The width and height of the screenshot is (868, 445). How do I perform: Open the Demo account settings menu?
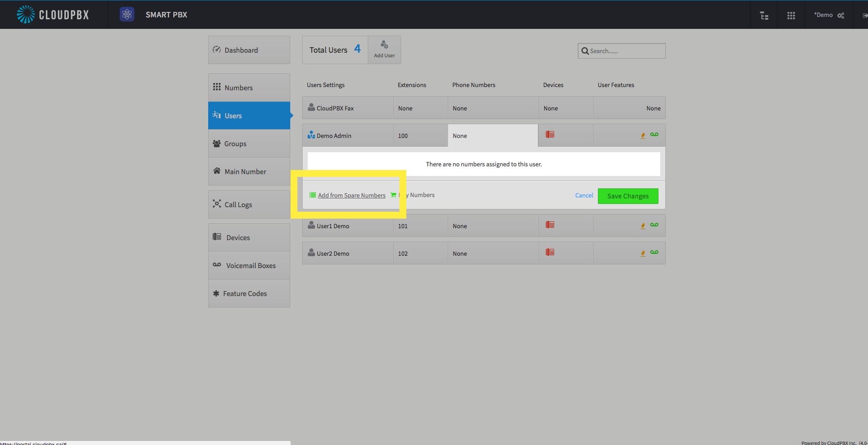tap(829, 15)
